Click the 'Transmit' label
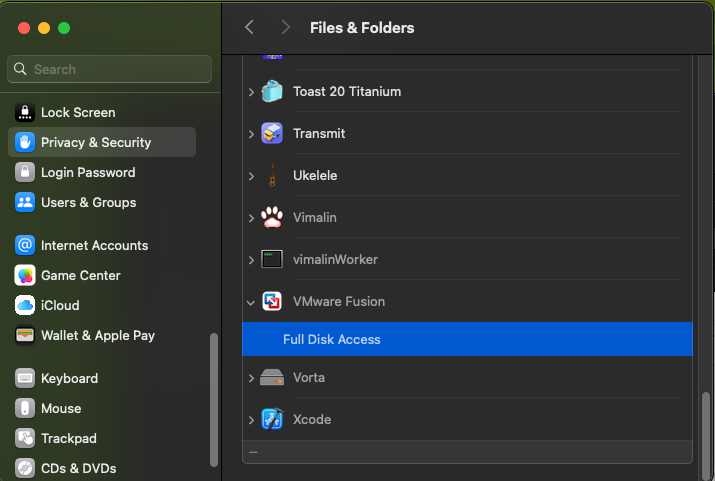 (x=319, y=134)
